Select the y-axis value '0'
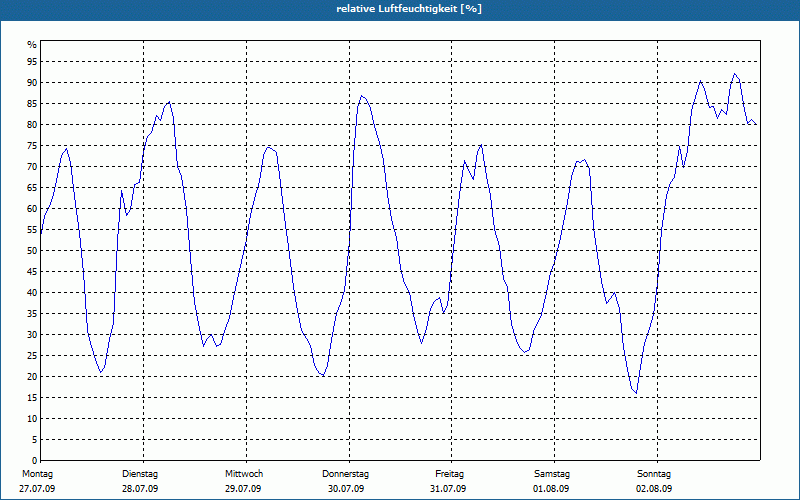800x500 pixels. pos(34,461)
